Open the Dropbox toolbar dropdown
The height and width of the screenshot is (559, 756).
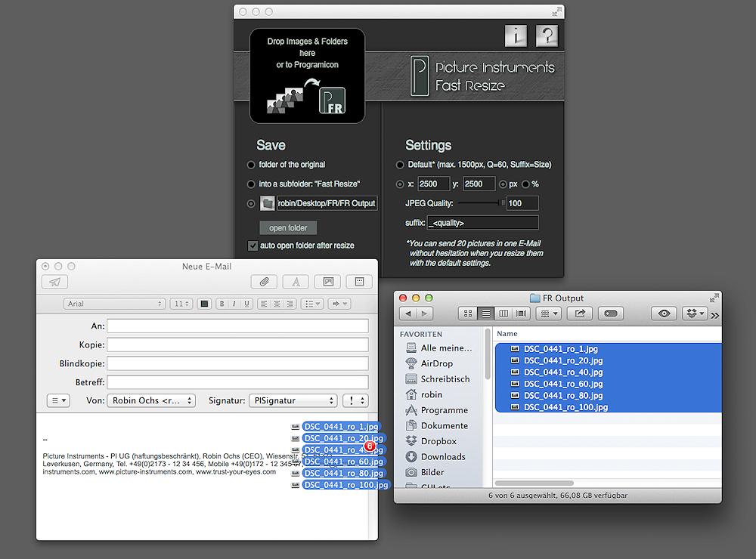[x=695, y=313]
